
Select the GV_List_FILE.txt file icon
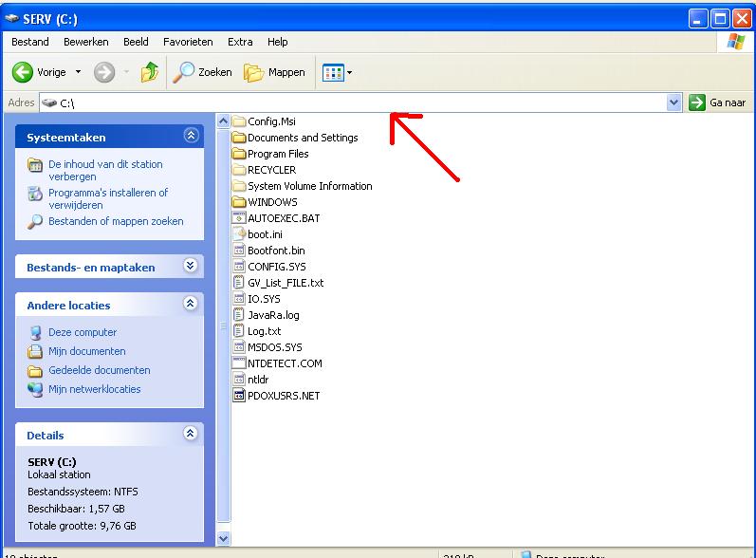click(x=239, y=283)
